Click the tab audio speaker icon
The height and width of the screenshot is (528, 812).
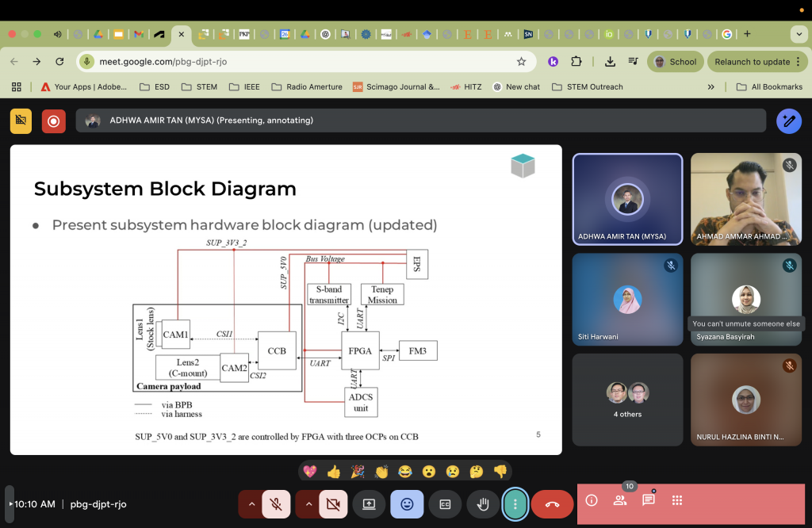57,34
